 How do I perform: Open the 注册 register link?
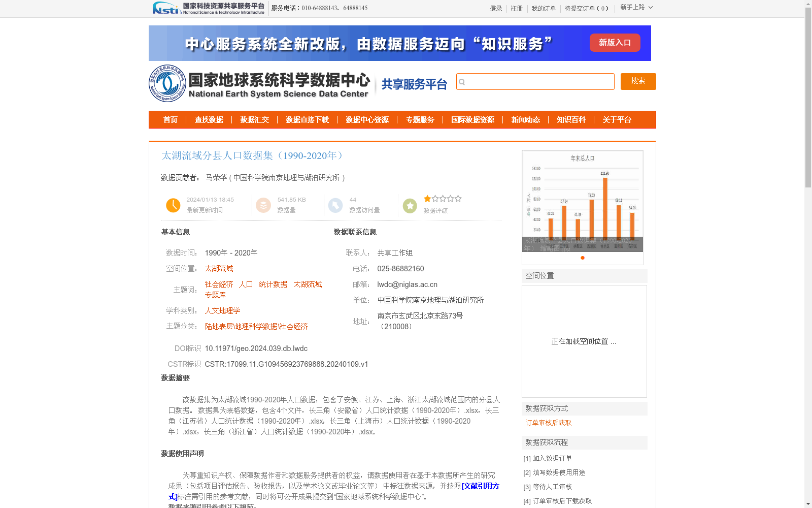click(517, 8)
